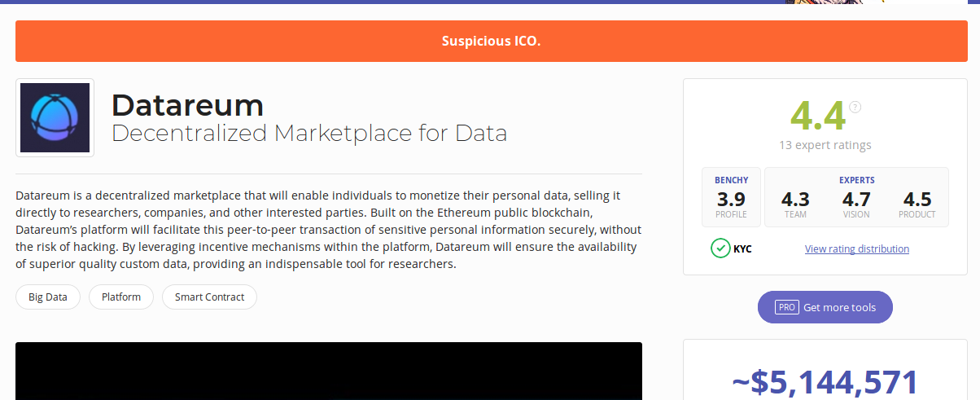Click the ~$5,144,571 raised amount
Viewport: 980px width, 400px height.
coord(825,382)
